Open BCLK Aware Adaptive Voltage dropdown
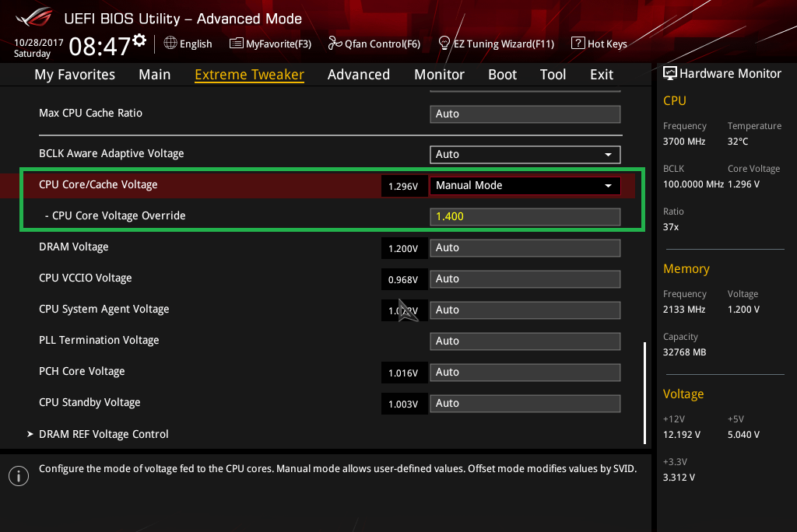The height and width of the screenshot is (532, 797). tap(525, 155)
